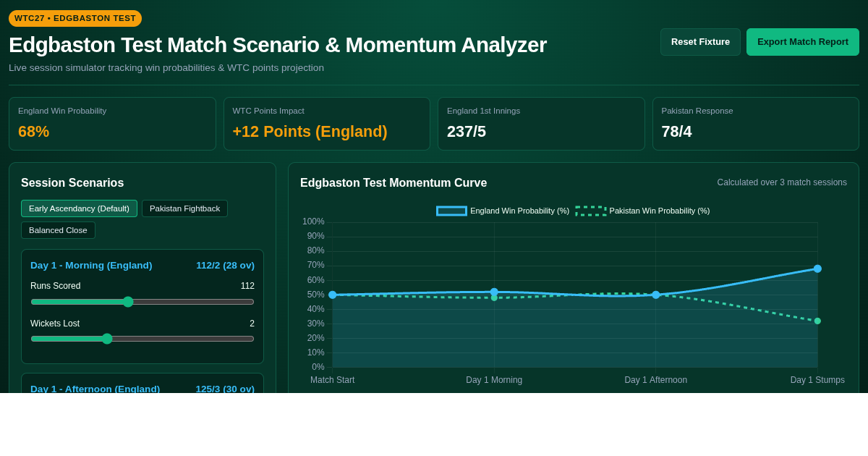Click Pakistan's Day 1 Stumps data point

pyautogui.click(x=817, y=321)
